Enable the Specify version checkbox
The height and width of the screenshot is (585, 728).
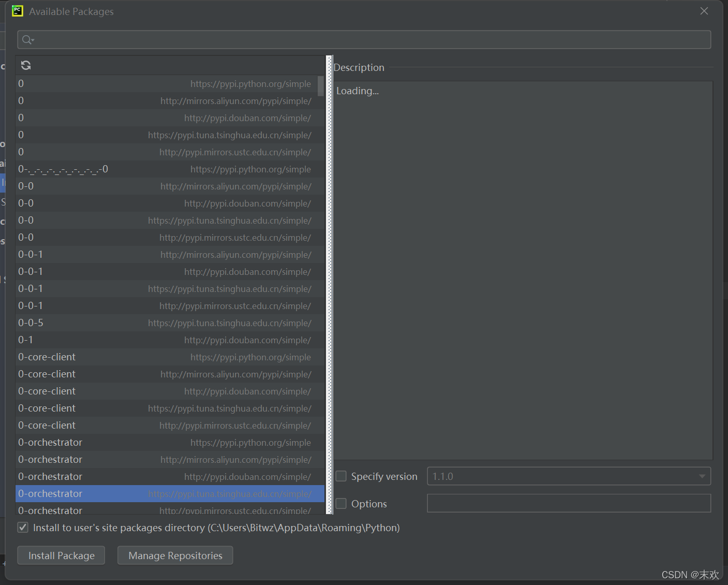pyautogui.click(x=341, y=476)
